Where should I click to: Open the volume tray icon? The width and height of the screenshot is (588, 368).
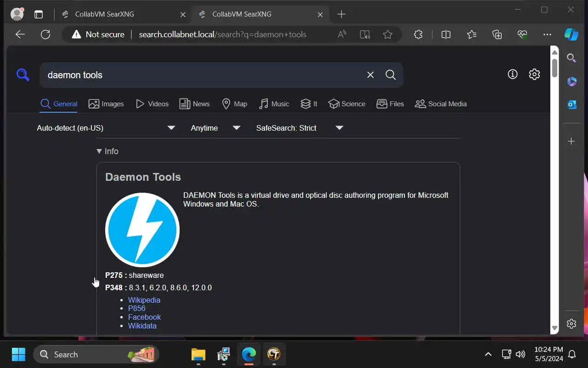tap(520, 354)
